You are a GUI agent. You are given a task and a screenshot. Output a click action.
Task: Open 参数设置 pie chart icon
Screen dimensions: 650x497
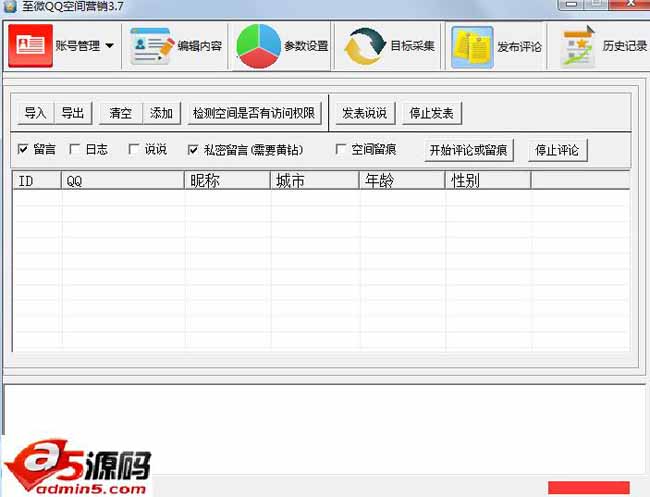click(259, 46)
